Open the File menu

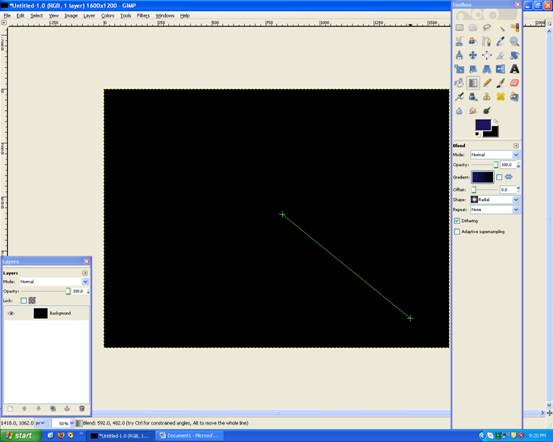tap(7, 16)
